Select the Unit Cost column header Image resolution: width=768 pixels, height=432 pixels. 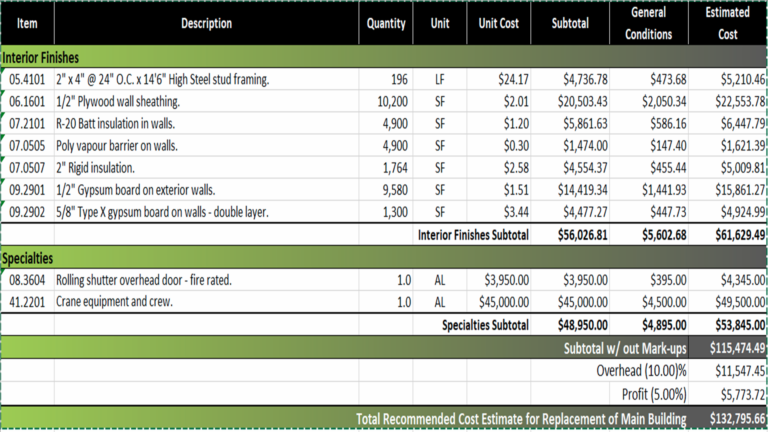pyautogui.click(x=498, y=23)
